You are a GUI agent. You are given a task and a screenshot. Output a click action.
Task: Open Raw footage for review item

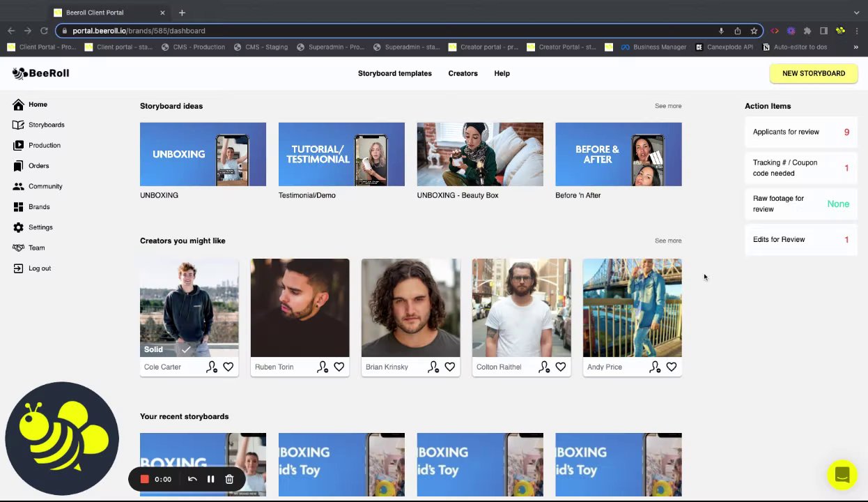click(x=801, y=204)
